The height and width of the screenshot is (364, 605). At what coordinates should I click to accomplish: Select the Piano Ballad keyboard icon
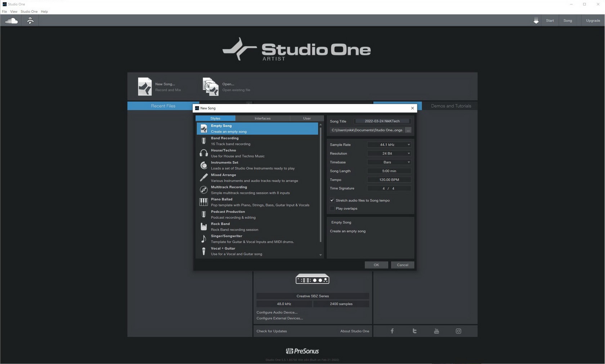[204, 202]
